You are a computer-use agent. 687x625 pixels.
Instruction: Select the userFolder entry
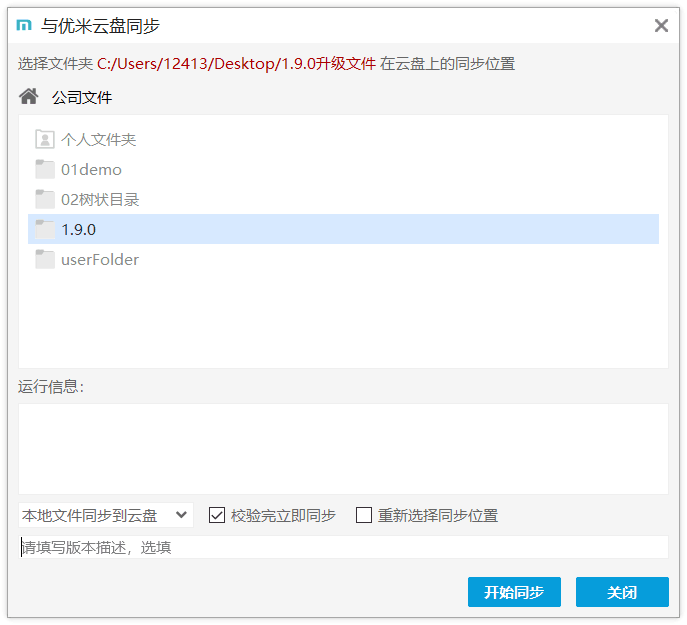click(x=100, y=260)
